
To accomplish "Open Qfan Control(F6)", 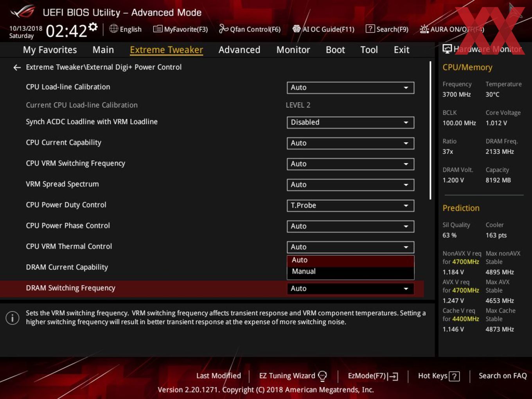I will click(250, 29).
